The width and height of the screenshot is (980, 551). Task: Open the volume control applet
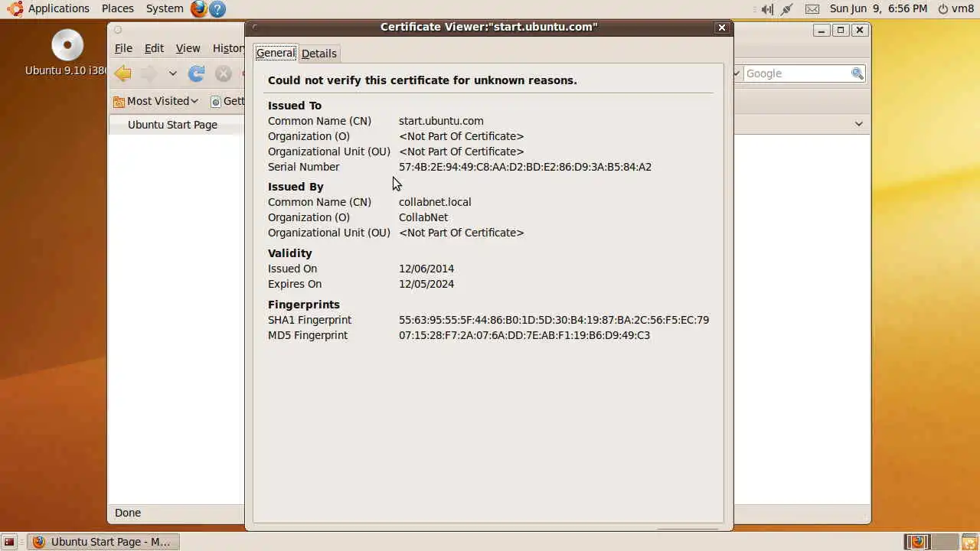(x=766, y=9)
